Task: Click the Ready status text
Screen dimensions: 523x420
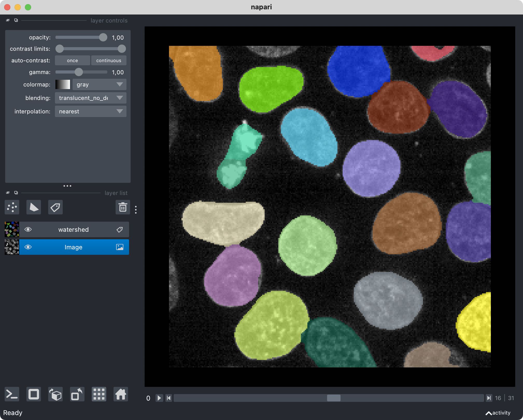Action: click(x=13, y=413)
